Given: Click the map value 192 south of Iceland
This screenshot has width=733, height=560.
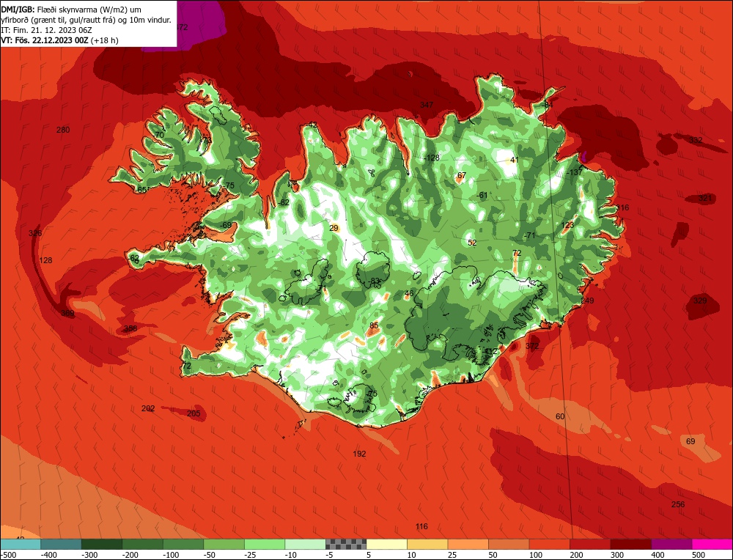Looking at the screenshot, I should click(x=359, y=454).
